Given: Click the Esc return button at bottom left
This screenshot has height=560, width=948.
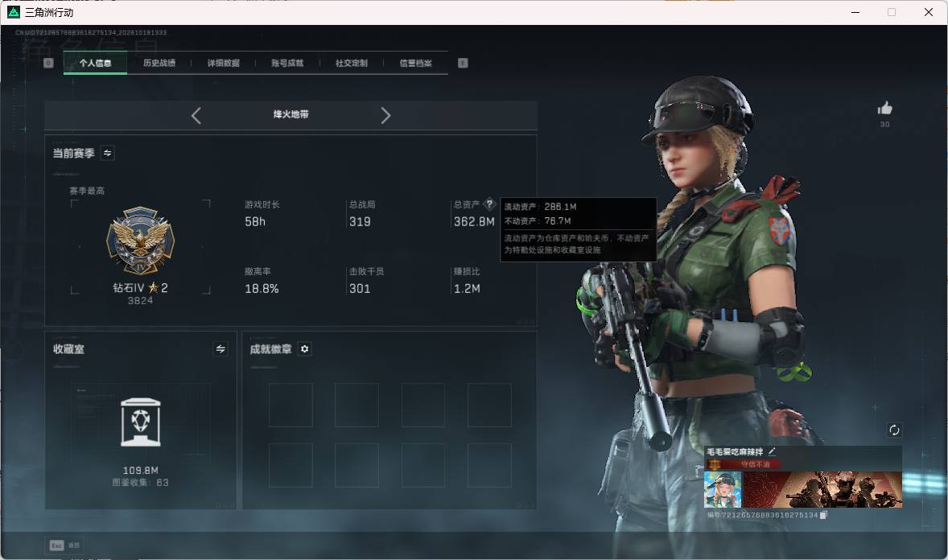Looking at the screenshot, I should 64,546.
